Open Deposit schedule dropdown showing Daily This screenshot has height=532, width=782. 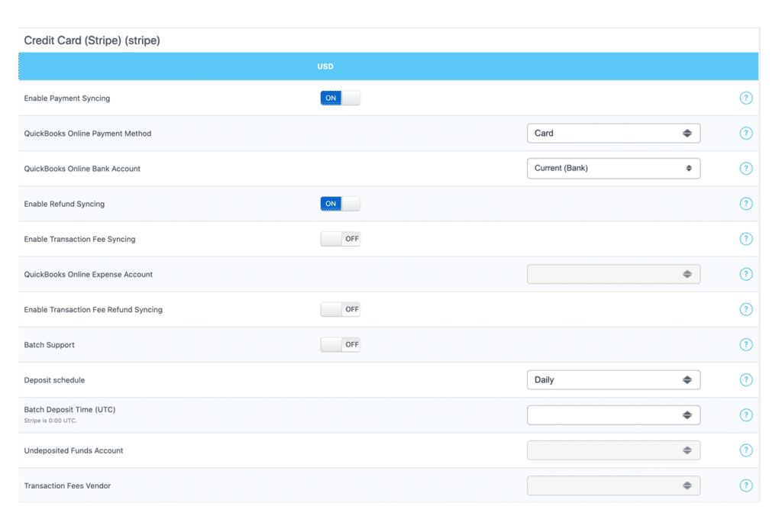tap(613, 380)
